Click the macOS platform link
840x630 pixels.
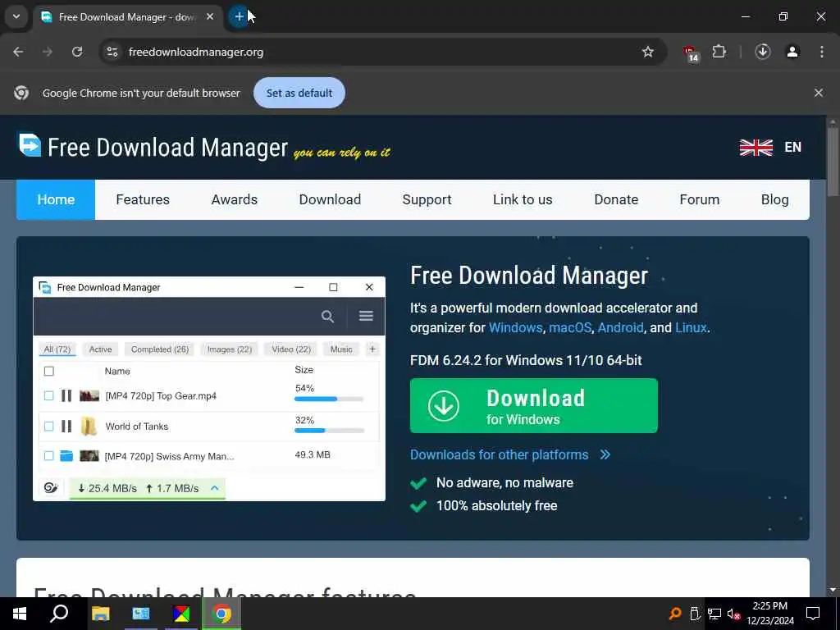coord(570,327)
